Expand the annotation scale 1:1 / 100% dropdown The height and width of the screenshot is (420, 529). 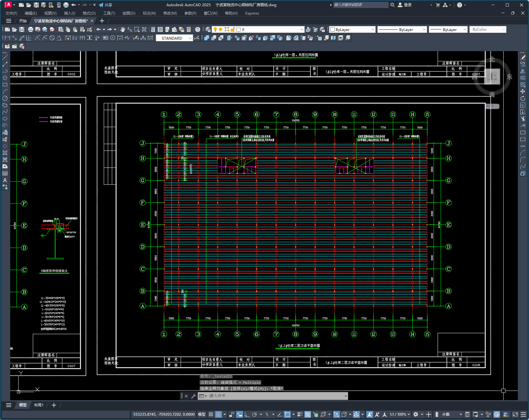(x=409, y=414)
